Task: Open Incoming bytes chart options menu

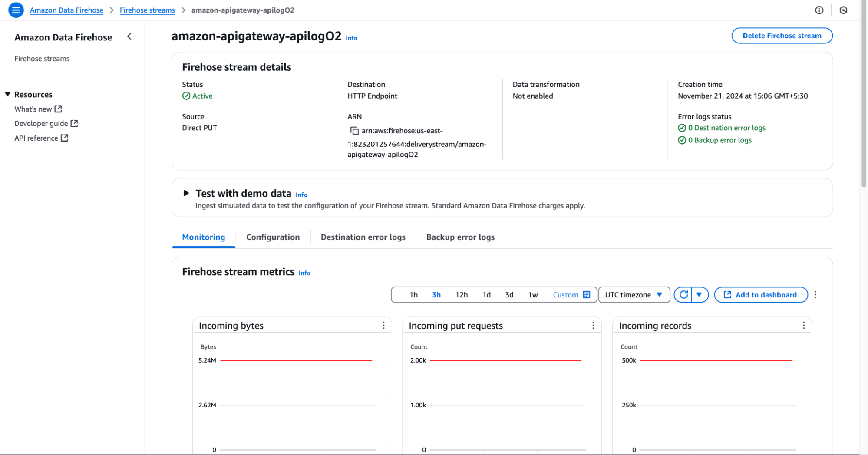Action: [383, 326]
